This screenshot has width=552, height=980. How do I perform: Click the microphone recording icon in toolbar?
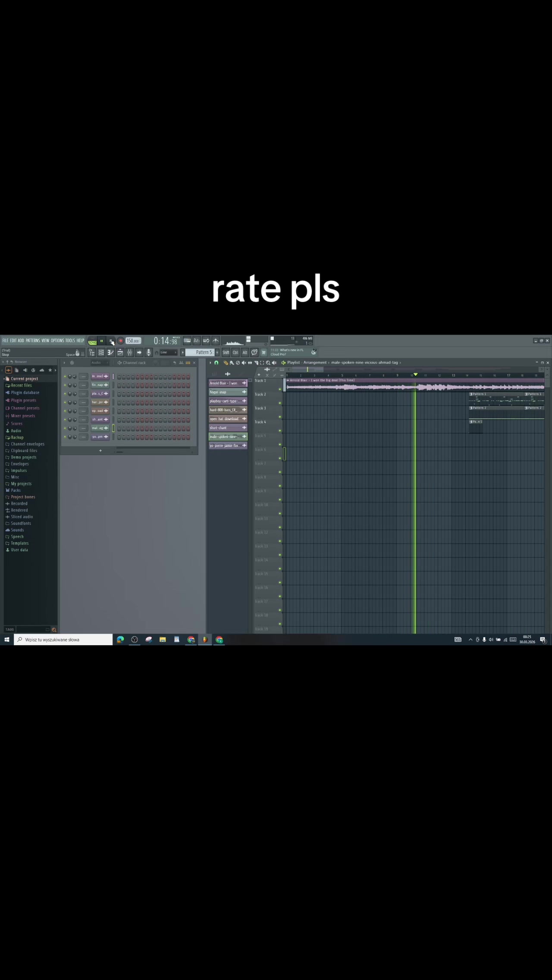point(149,353)
